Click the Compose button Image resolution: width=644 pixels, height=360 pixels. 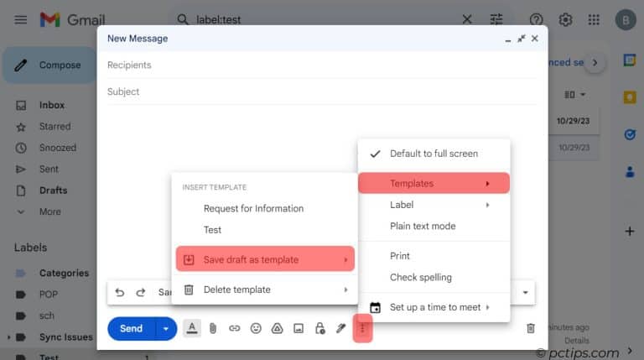click(49, 65)
